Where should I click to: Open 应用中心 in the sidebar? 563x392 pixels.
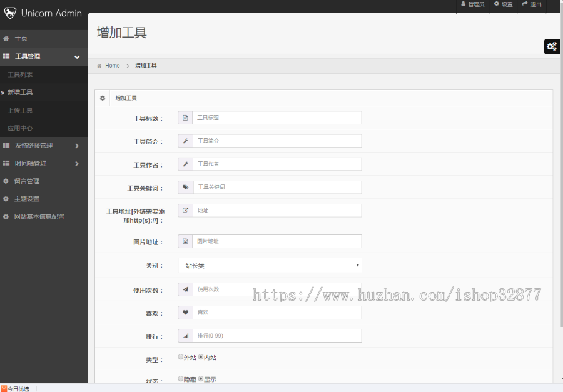pyautogui.click(x=20, y=128)
